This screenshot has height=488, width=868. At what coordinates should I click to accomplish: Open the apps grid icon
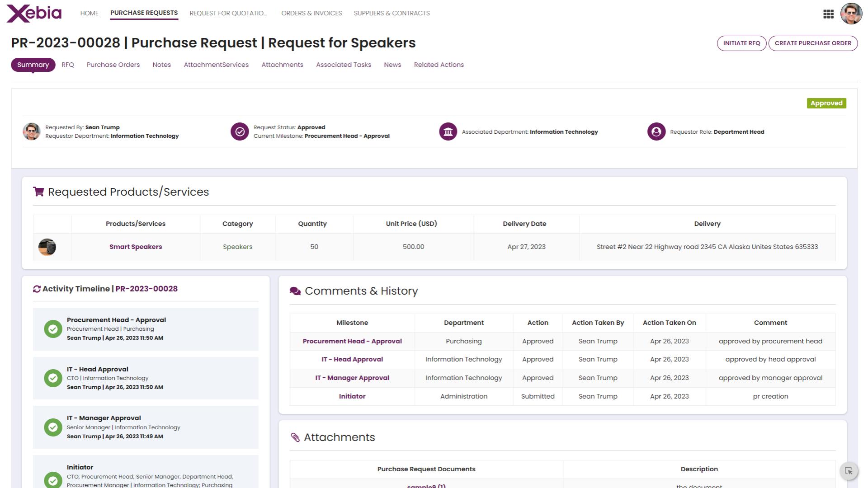(x=828, y=14)
